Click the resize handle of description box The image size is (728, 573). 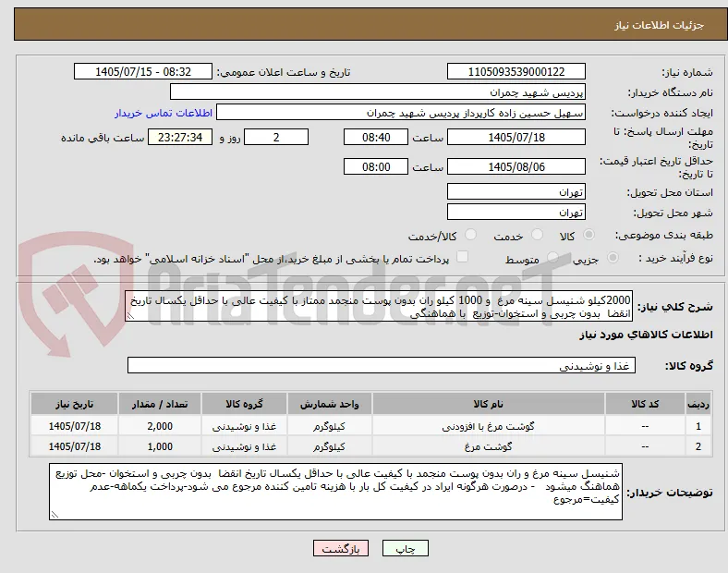pos(130,316)
